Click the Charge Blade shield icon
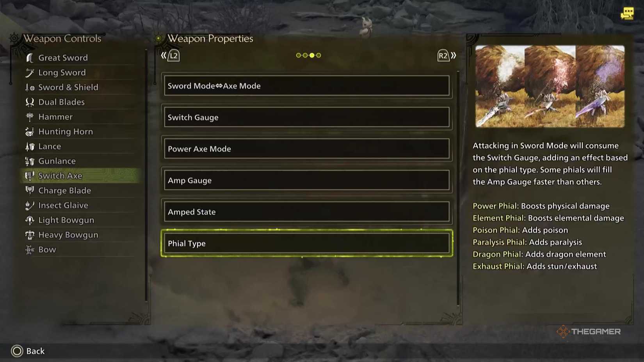Image resolution: width=644 pixels, height=362 pixels. tap(30, 190)
